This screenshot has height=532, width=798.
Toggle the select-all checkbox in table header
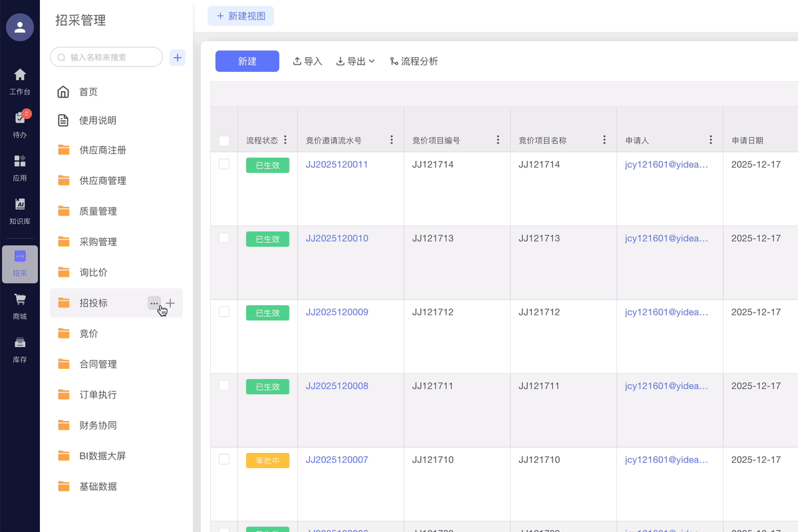(x=224, y=141)
